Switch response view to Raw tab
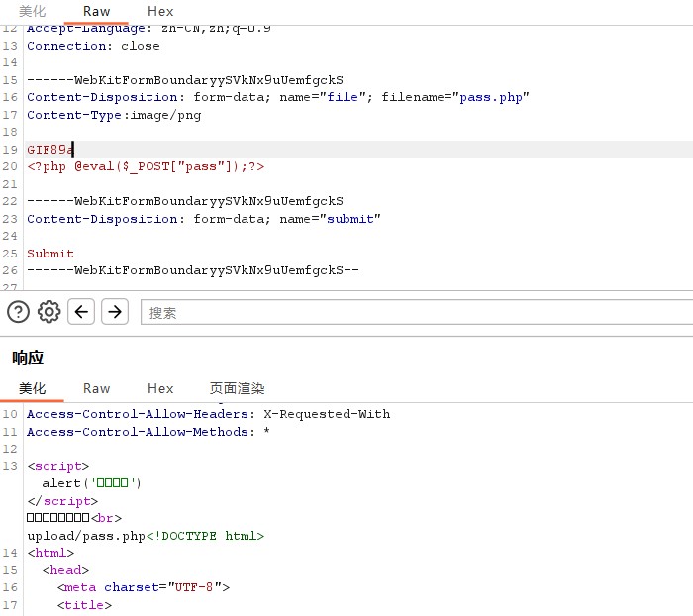 click(96, 388)
